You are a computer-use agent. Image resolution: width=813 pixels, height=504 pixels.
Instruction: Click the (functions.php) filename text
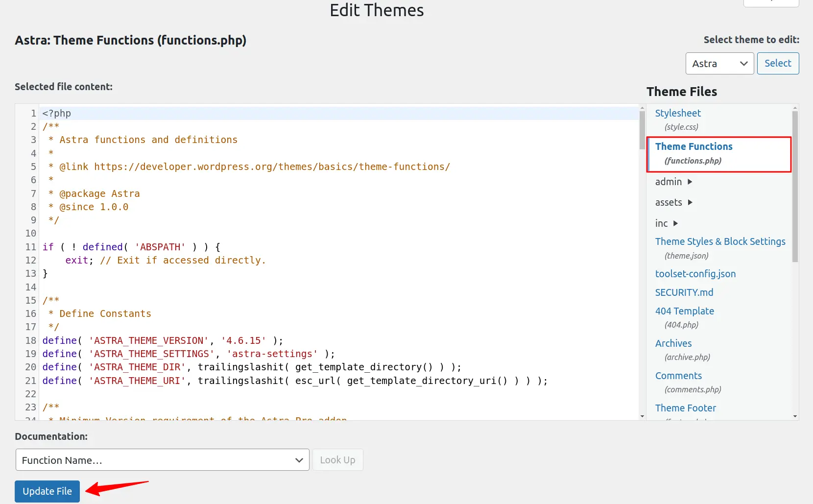693,161
